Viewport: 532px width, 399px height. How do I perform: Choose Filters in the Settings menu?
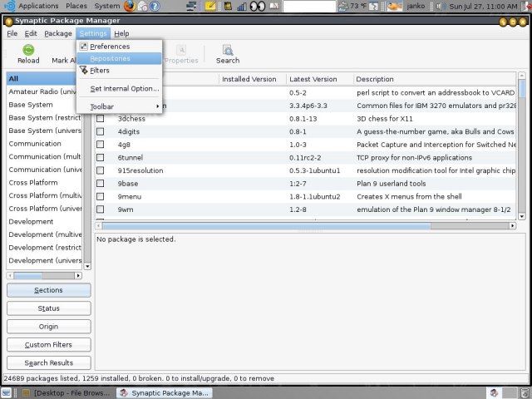pos(119,70)
